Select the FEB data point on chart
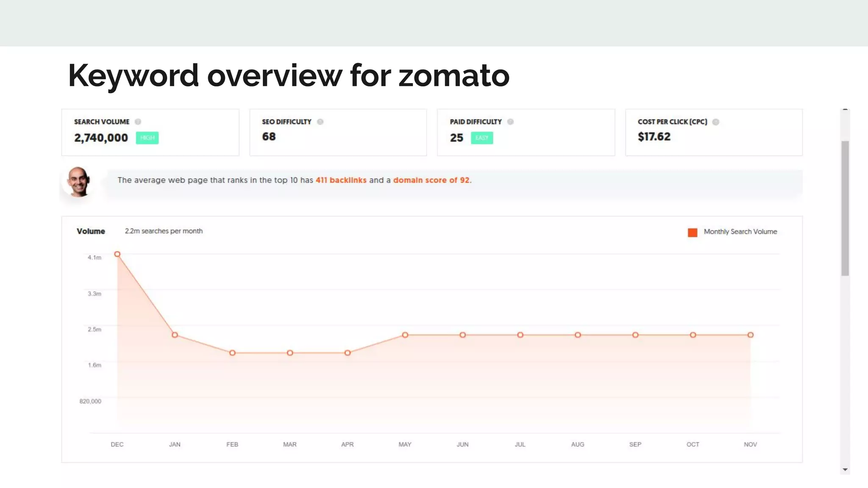The width and height of the screenshot is (868, 488). [232, 353]
